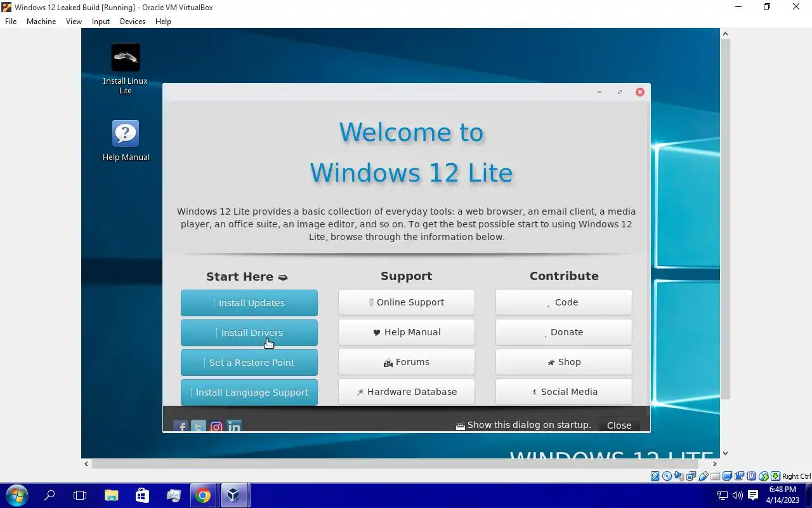Open the notification center tray icon

click(x=753, y=495)
